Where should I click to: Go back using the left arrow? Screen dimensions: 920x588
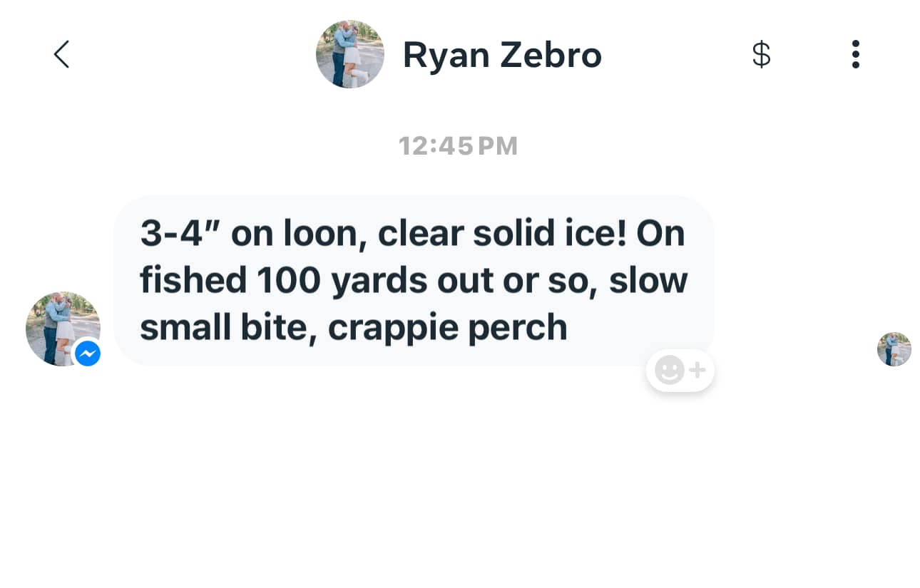pyautogui.click(x=61, y=54)
